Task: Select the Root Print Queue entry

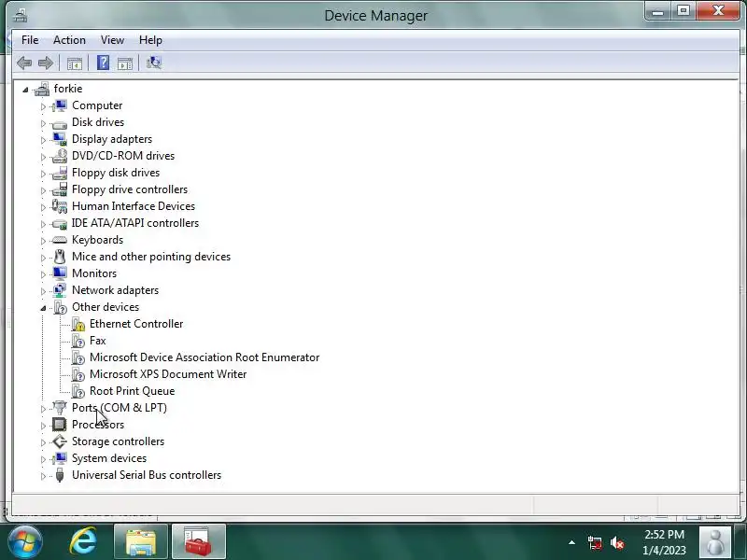Action: 132,391
